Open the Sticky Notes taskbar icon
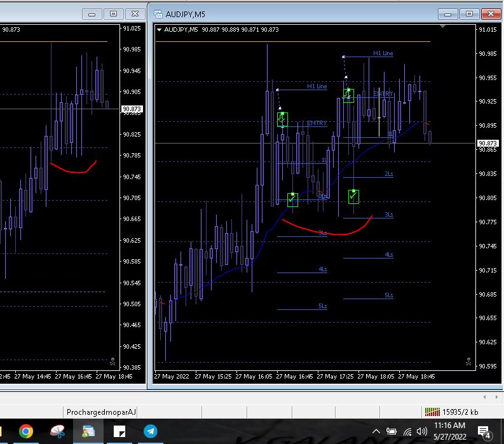 click(x=119, y=431)
